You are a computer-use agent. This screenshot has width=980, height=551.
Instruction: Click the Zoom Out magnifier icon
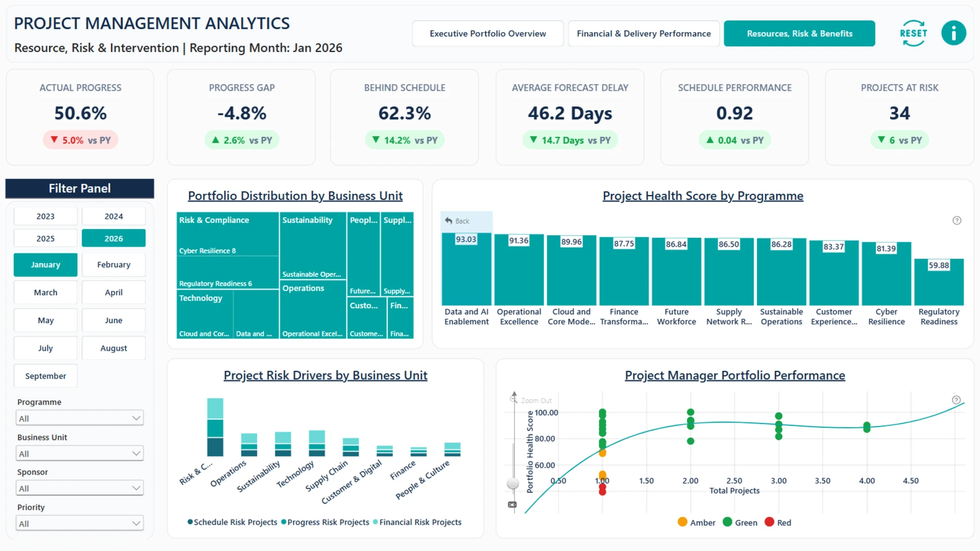tap(513, 399)
